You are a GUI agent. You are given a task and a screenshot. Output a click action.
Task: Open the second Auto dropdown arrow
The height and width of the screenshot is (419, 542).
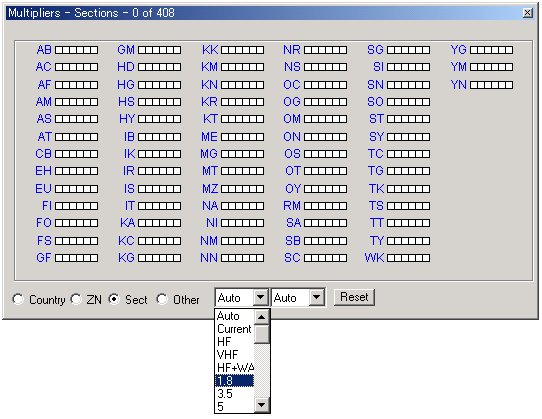pyautogui.click(x=316, y=297)
